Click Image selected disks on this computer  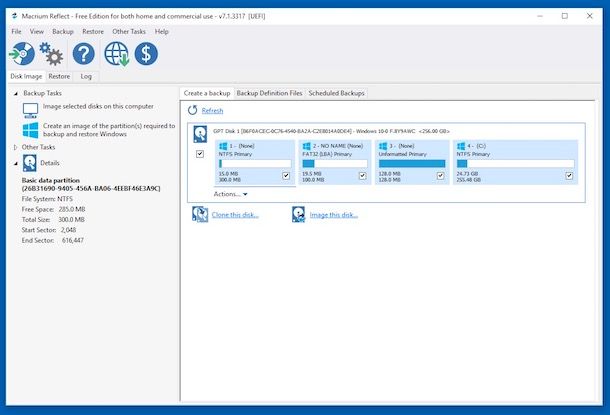click(98, 106)
